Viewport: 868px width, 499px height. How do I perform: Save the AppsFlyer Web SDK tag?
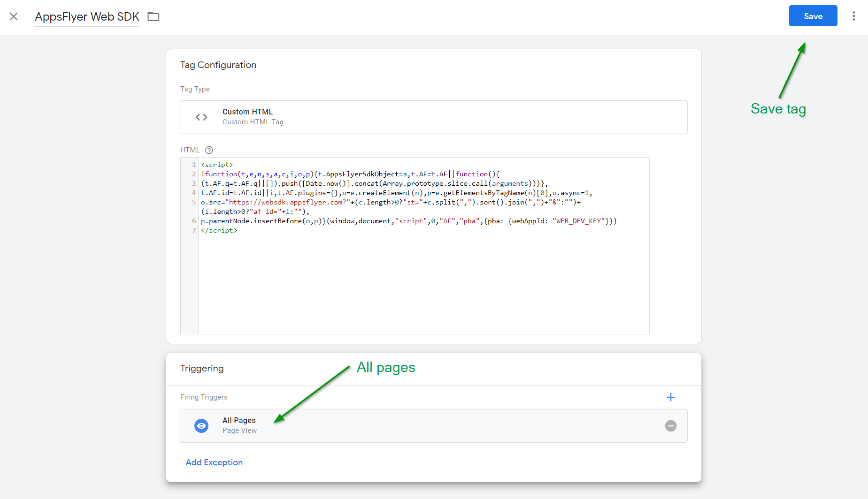813,16
